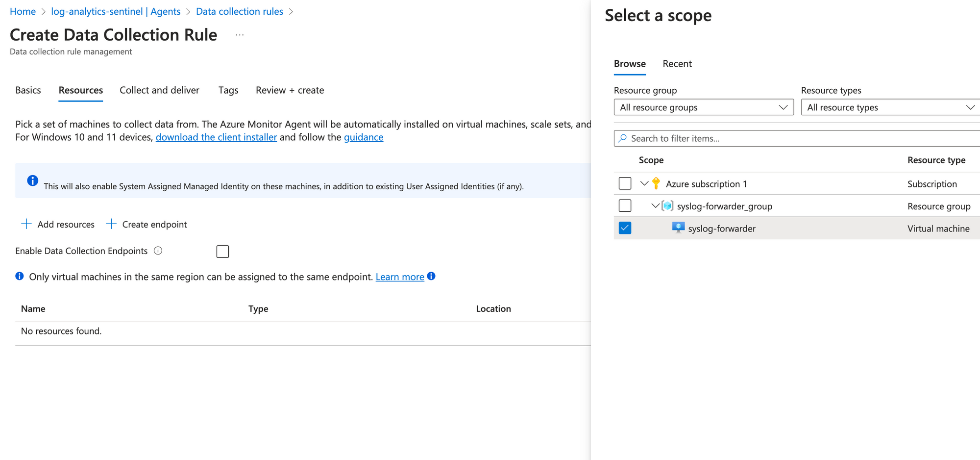Click the info icon after Learn more
Screen dimensions: 980x460
tap(431, 276)
